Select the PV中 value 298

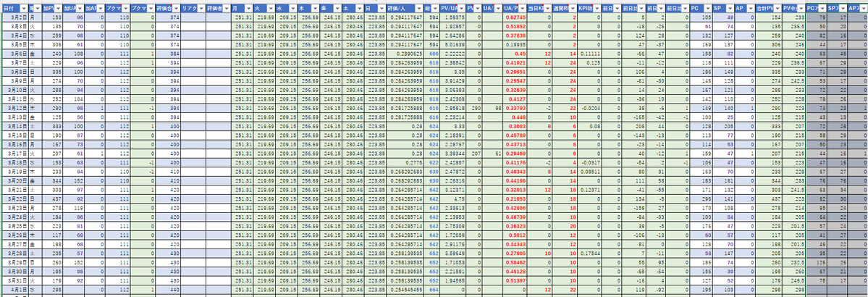pyautogui.click(x=794, y=289)
